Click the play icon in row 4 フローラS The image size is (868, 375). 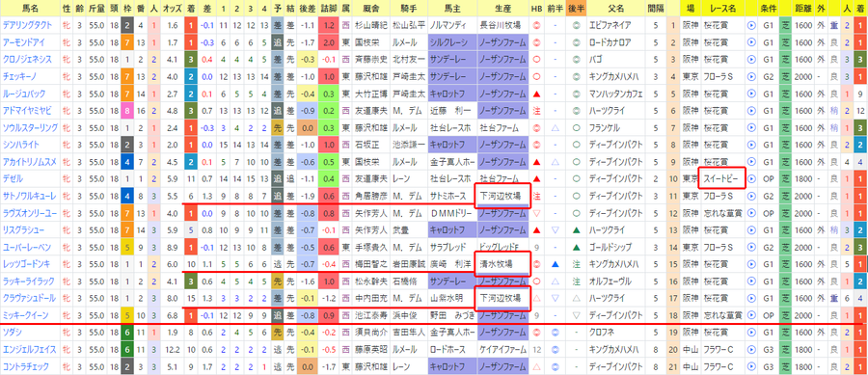tap(751, 77)
